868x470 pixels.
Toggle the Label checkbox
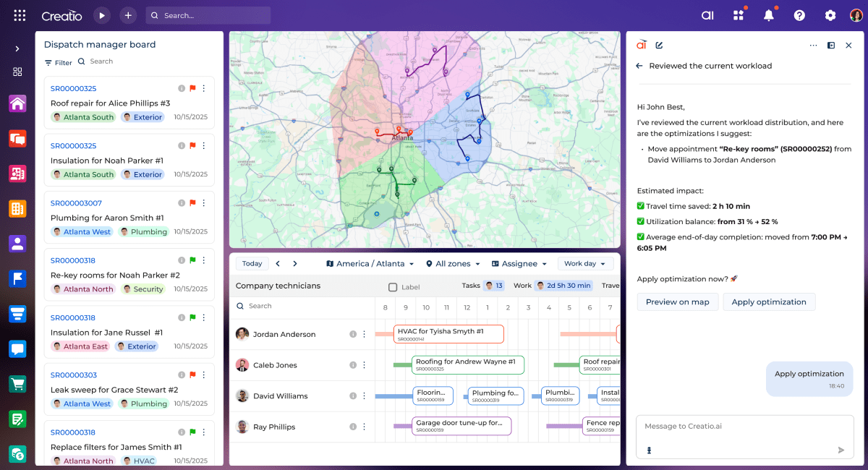393,287
